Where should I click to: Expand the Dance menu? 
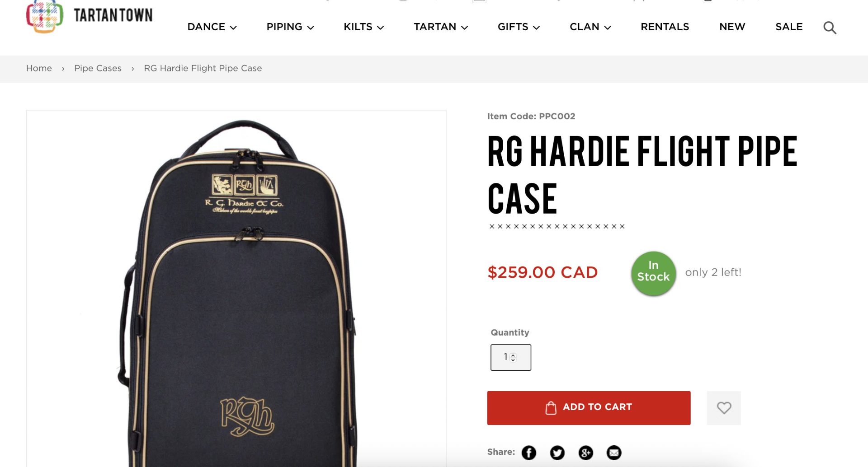click(212, 27)
